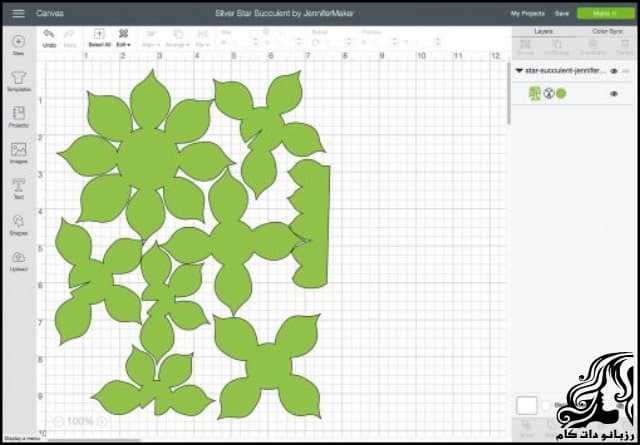The height and width of the screenshot is (445, 640).
Task: Open Templates from the sidebar
Action: pos(18,81)
